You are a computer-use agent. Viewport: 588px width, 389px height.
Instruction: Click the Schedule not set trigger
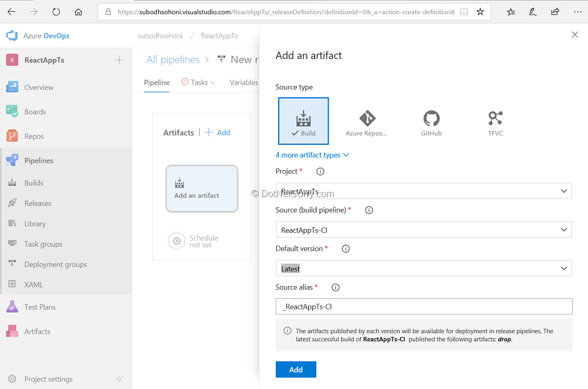pos(194,241)
